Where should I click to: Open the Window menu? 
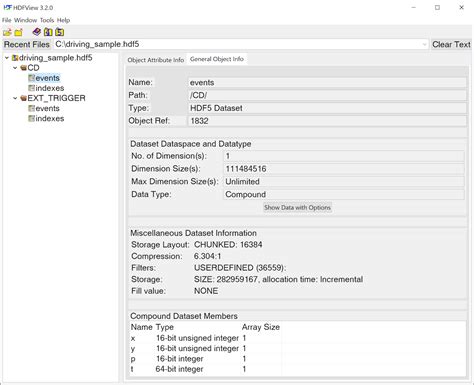tap(26, 20)
